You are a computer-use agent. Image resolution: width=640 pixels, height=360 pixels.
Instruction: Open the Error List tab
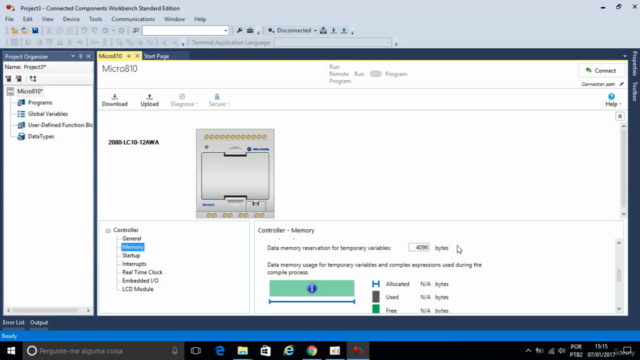click(x=13, y=322)
